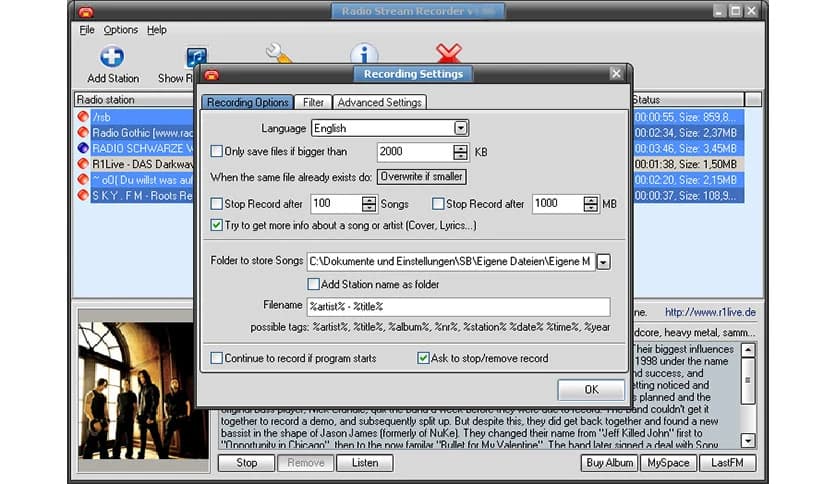
Task: Switch to the Advanced Settings tab
Action: (x=379, y=102)
